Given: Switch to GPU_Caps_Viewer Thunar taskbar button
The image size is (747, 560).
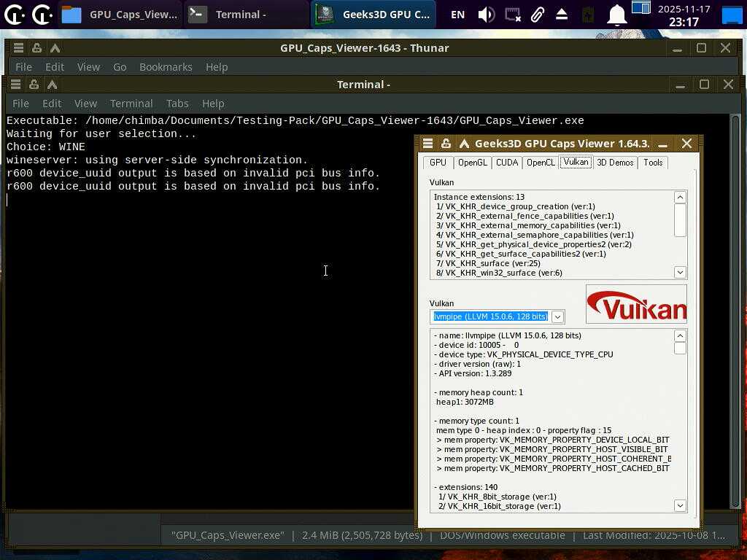Looking at the screenshot, I should click(x=120, y=15).
